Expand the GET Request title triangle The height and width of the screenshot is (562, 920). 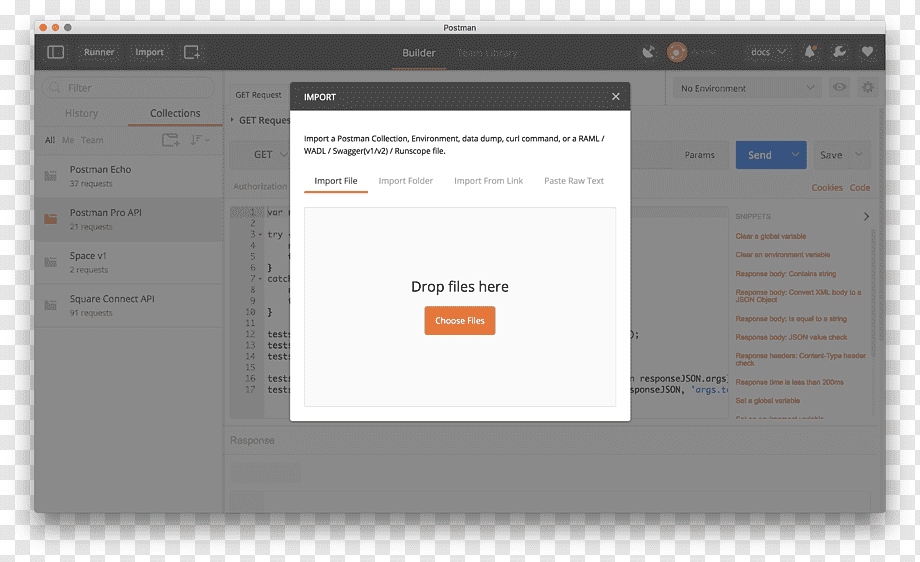pyautogui.click(x=232, y=120)
